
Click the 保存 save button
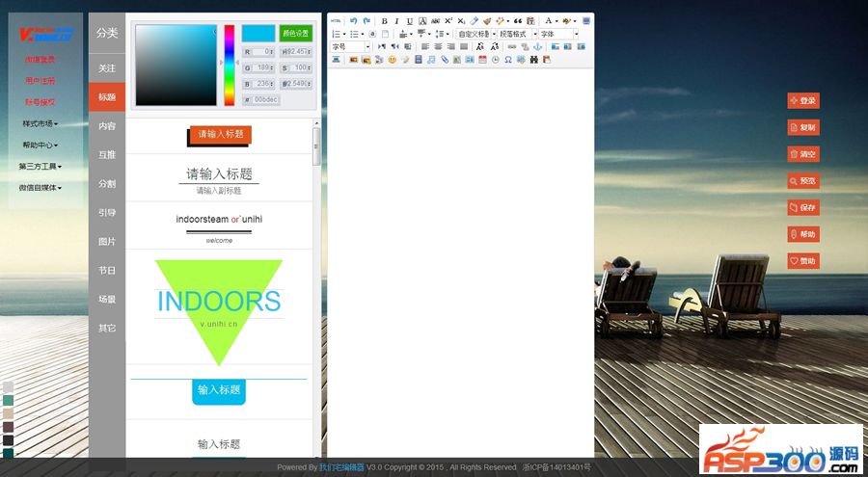[x=803, y=207]
